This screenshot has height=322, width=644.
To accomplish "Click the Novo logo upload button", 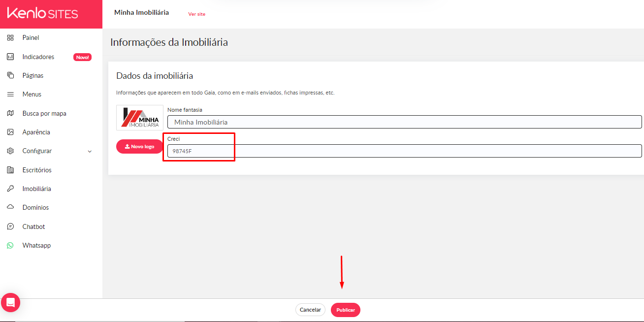I will coord(139,146).
